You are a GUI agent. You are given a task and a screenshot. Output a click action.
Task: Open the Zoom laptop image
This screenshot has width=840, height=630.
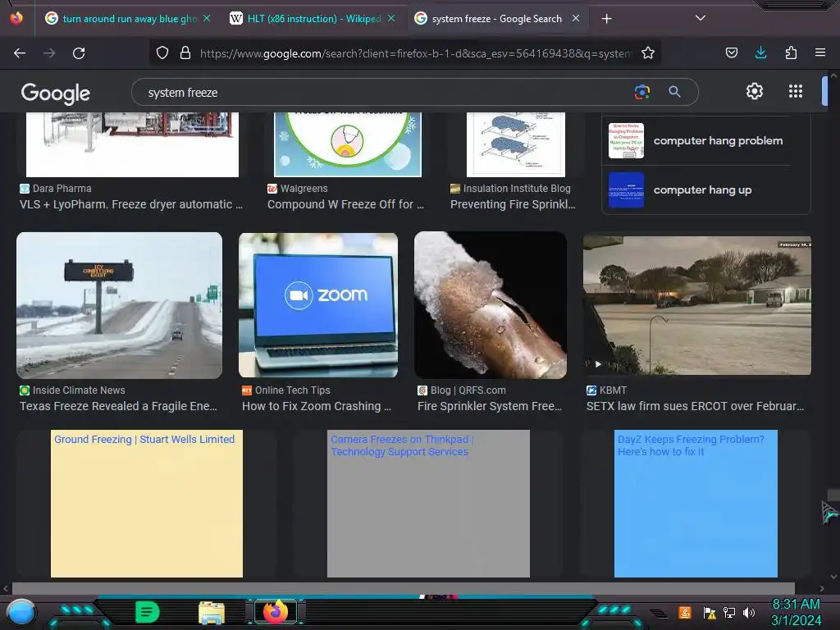tap(318, 305)
